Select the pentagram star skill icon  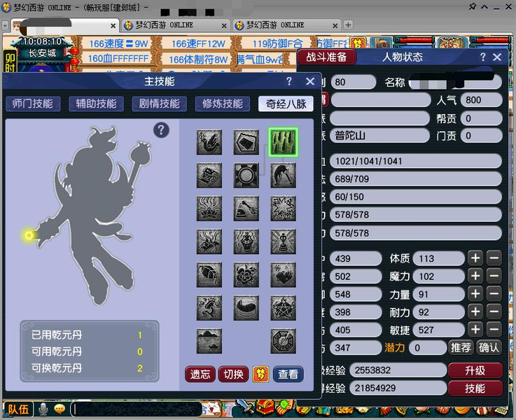point(283,308)
